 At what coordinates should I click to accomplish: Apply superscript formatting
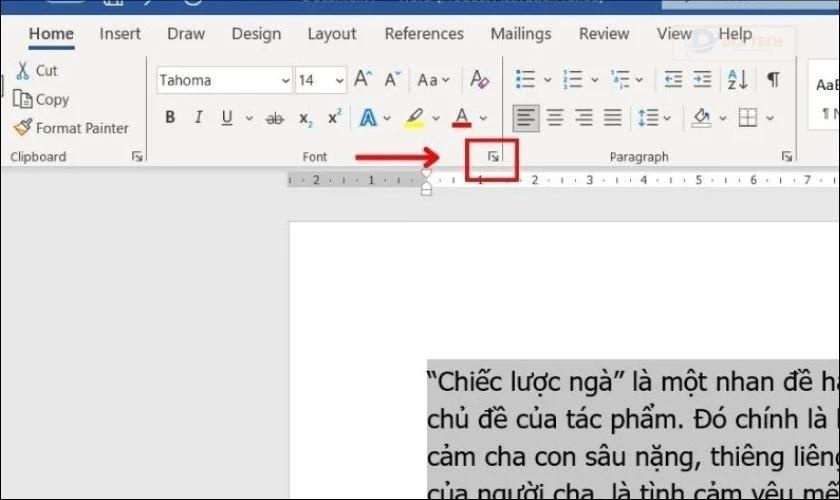point(334,117)
